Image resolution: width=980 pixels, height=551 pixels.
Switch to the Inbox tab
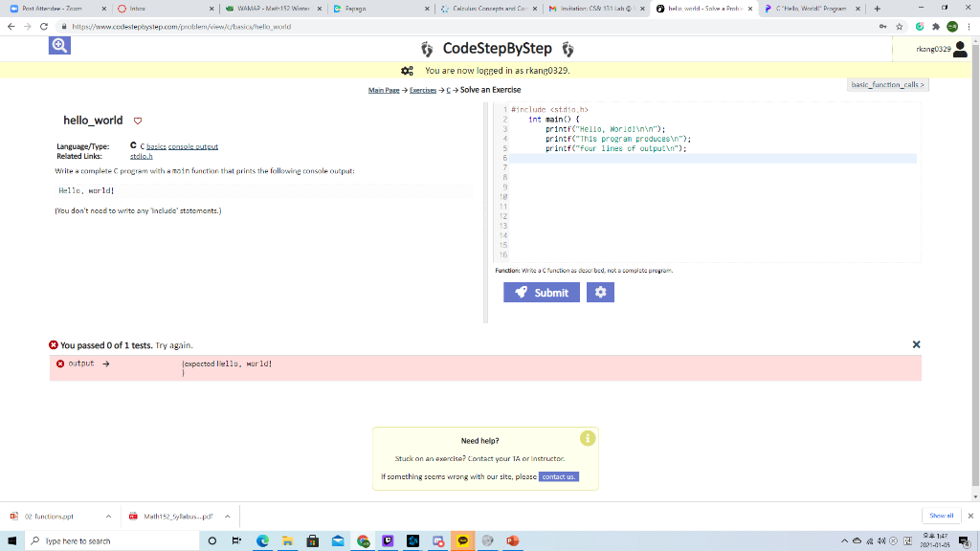tap(164, 9)
